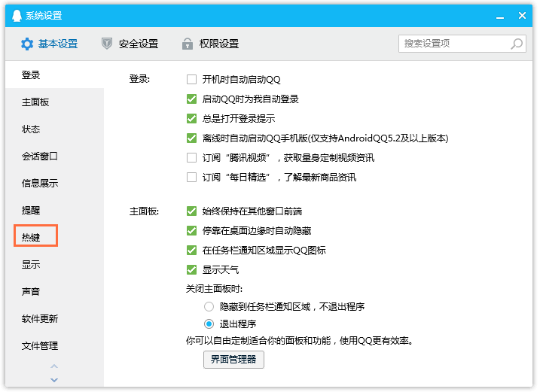Click the 系统设置 window title text
Image resolution: width=540 pixels, height=392 pixels.
coord(44,16)
